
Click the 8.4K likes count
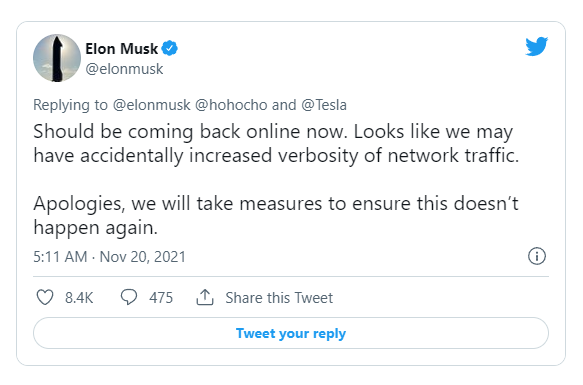tap(79, 298)
